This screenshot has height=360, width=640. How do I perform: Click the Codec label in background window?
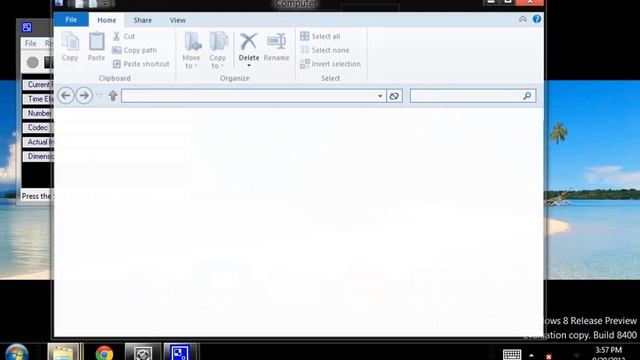[x=38, y=128]
